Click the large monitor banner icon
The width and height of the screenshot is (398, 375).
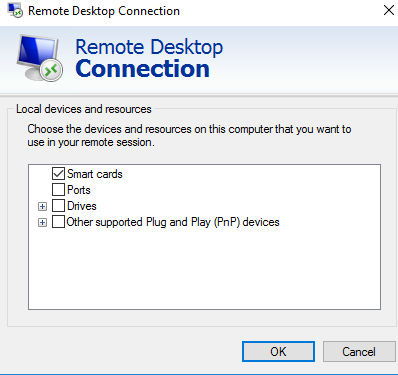pos(40,57)
